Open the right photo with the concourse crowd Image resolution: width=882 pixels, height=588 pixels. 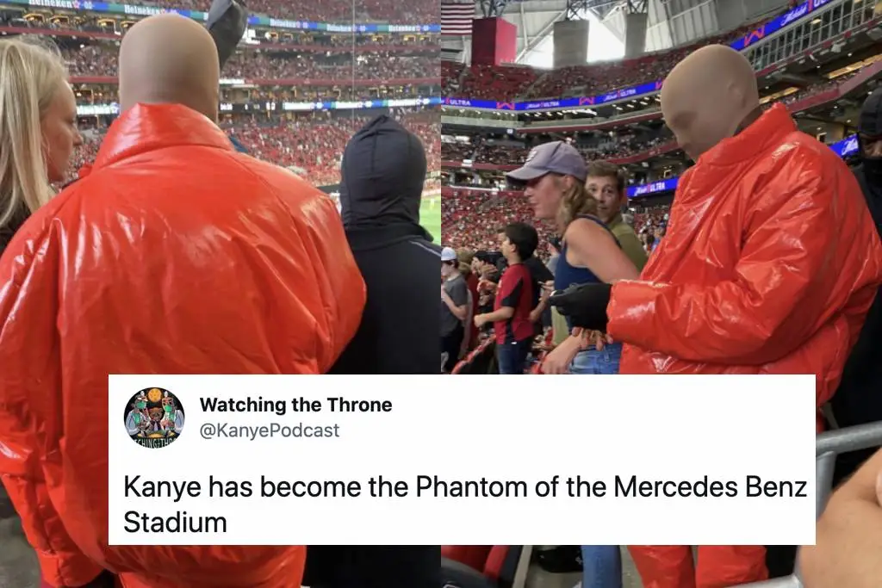pos(661,187)
